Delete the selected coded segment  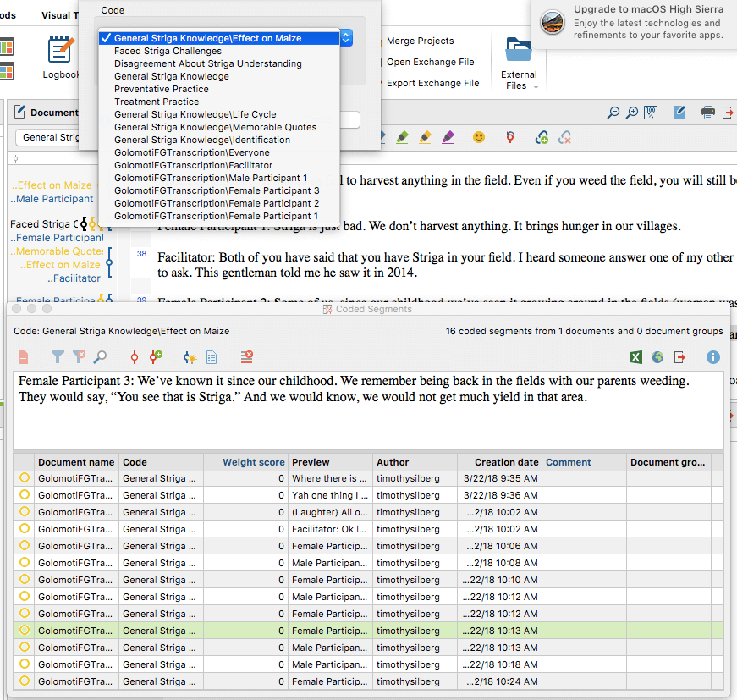click(x=247, y=357)
